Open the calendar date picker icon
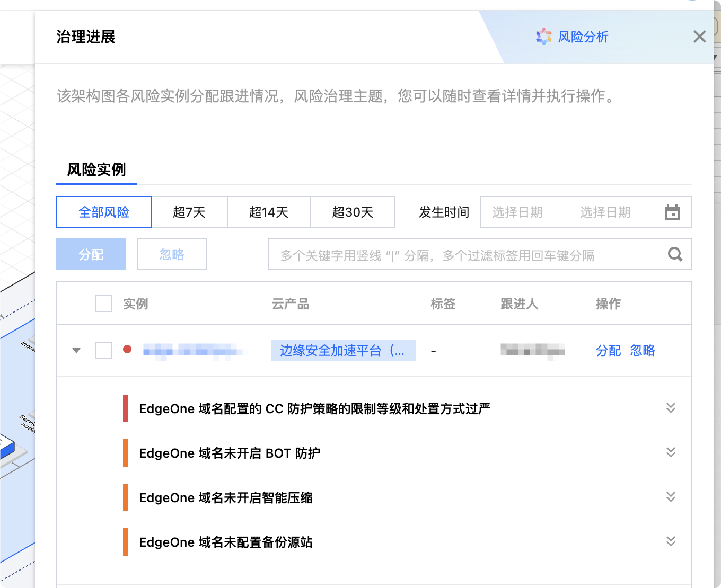This screenshot has height=588, width=721. pos(672,212)
